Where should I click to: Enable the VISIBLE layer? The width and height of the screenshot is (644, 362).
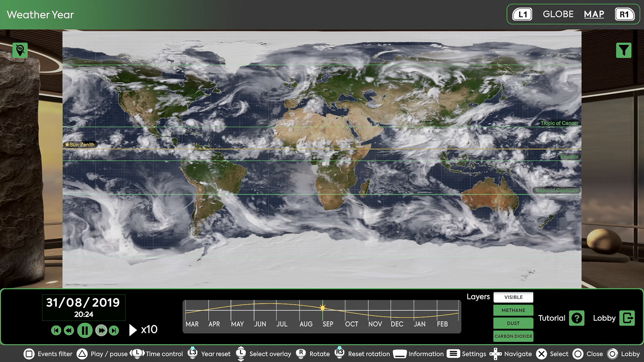pos(513,297)
